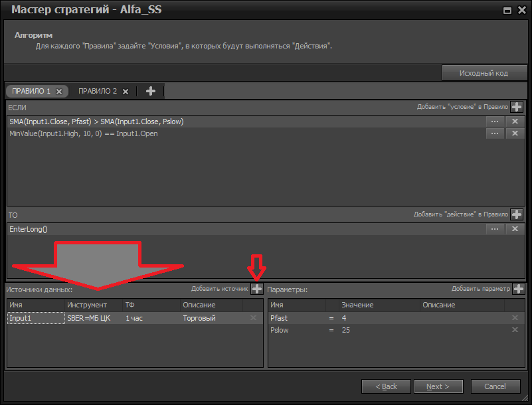
Task: Add a new parameter
Action: click(x=518, y=289)
